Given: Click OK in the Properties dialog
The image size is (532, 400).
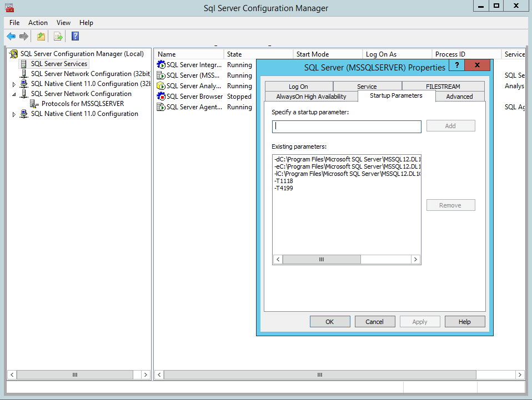Looking at the screenshot, I should (330, 322).
